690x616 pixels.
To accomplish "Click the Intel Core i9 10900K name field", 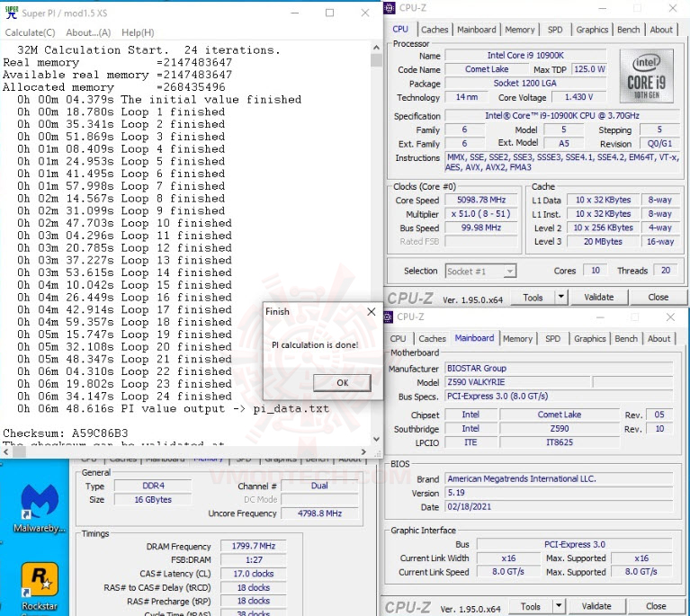I will [x=525, y=56].
